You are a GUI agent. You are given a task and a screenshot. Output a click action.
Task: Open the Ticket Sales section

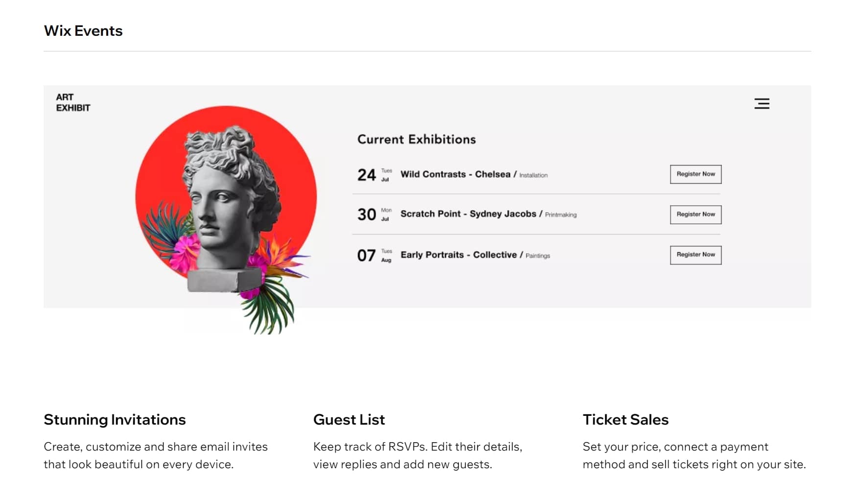click(626, 420)
